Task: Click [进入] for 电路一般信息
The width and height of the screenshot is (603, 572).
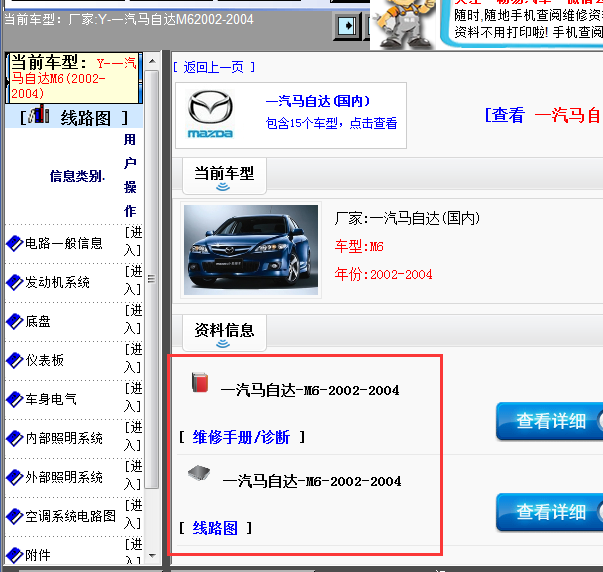Action: tap(133, 242)
